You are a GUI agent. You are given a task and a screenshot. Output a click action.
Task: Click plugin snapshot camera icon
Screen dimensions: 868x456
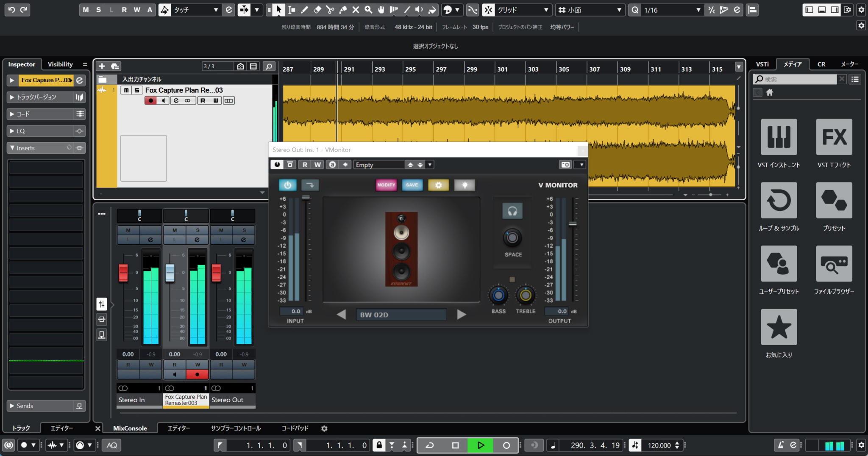(565, 165)
